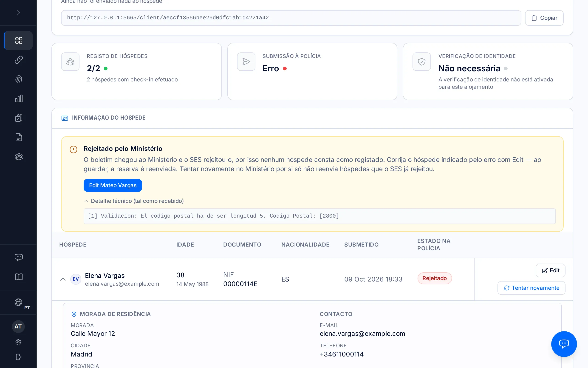Click the birth date 14 May 1988

click(x=192, y=284)
